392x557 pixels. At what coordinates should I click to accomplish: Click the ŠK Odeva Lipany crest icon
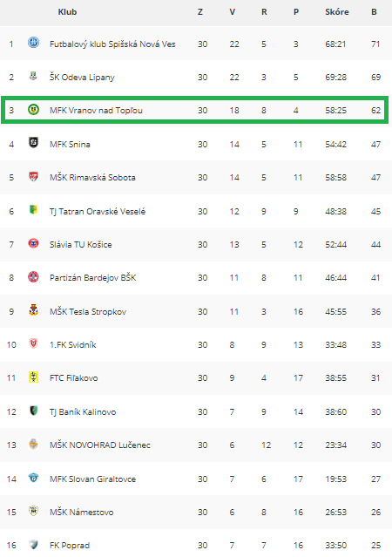coord(33,76)
